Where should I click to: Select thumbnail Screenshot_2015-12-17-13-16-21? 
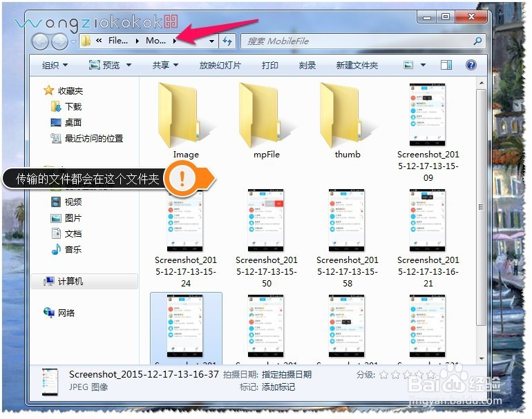pyautogui.click(x=428, y=220)
